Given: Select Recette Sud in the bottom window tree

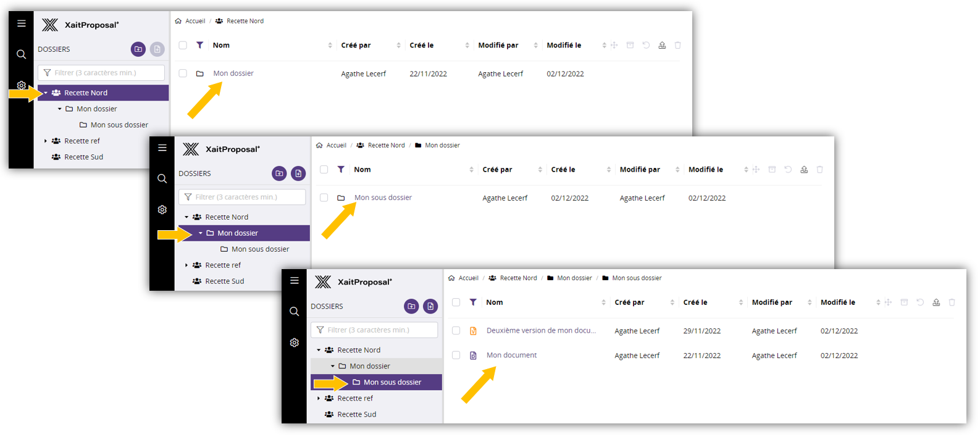Looking at the screenshot, I should pos(356,415).
